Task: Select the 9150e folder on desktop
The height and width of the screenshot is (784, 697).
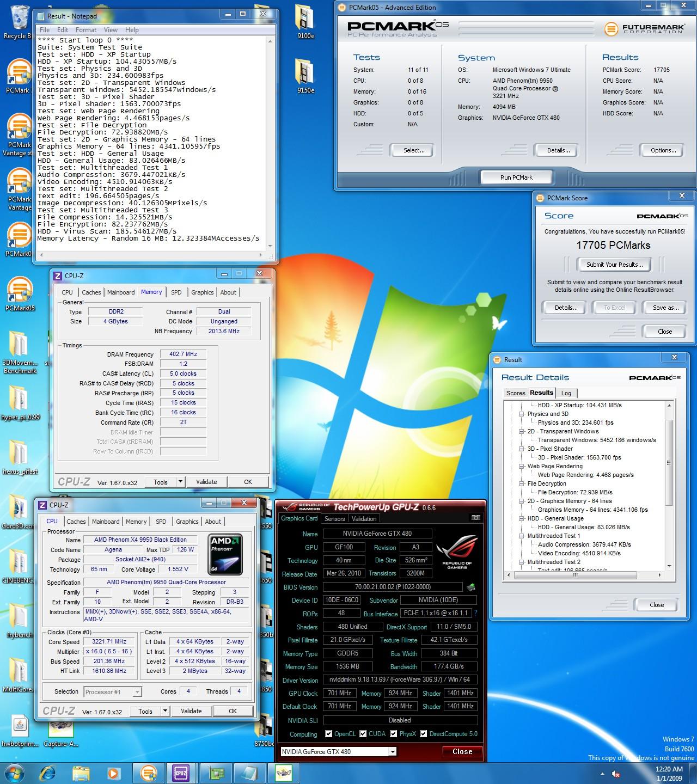Action: click(x=305, y=76)
